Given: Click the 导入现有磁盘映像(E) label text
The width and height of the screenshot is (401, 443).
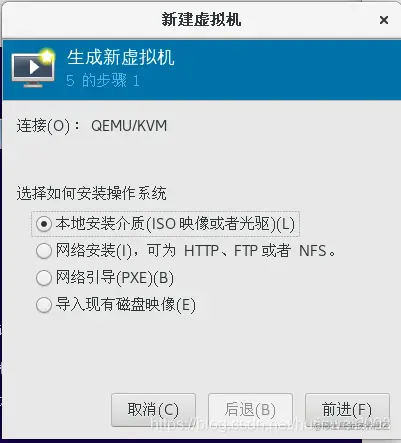Looking at the screenshot, I should [x=126, y=305].
